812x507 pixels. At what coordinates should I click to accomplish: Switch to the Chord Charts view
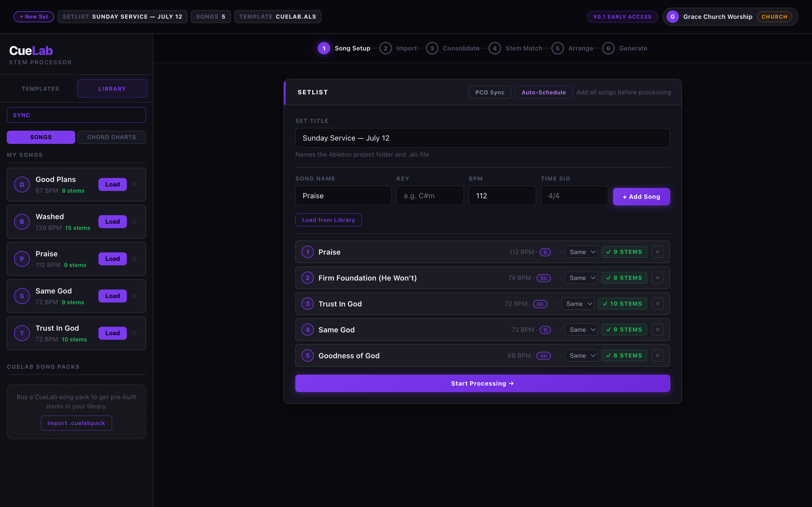[112, 137]
